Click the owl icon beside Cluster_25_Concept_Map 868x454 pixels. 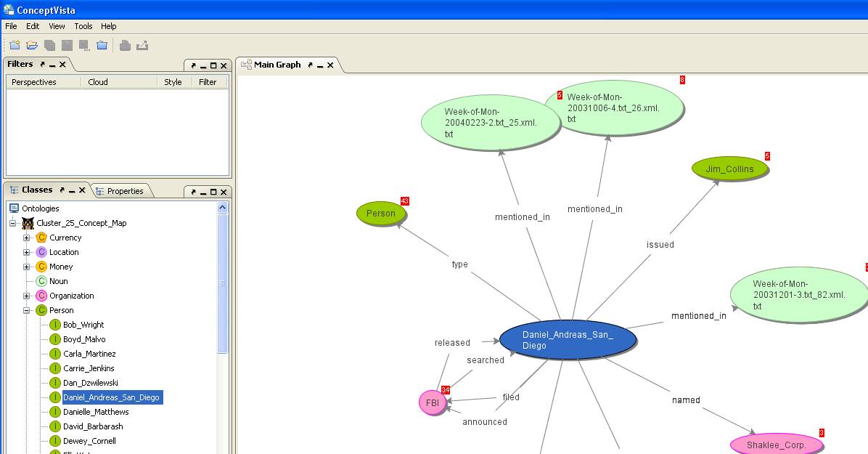[x=28, y=223]
